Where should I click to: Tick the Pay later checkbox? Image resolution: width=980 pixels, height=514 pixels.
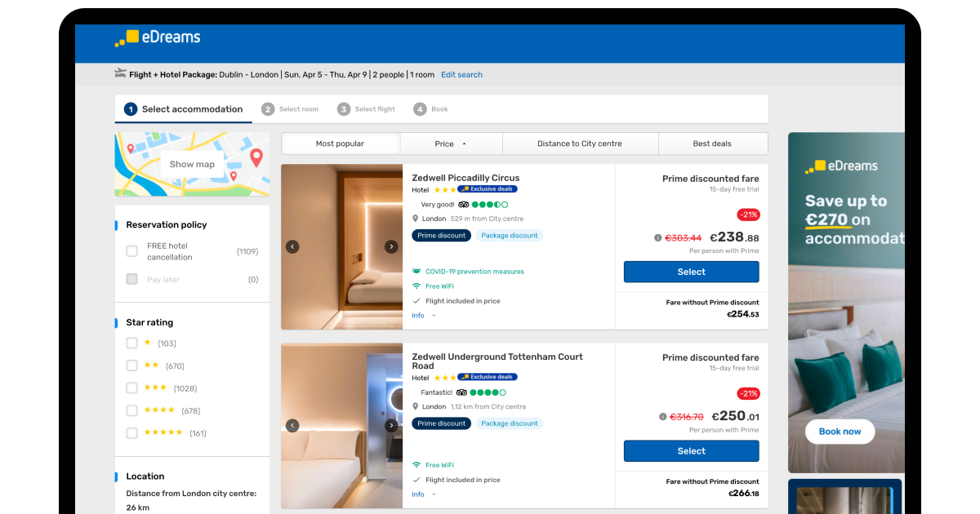pos(131,279)
